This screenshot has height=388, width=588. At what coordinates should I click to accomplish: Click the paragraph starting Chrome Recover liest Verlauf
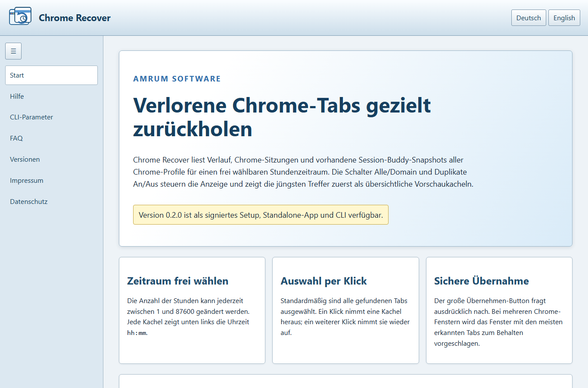coord(303,172)
